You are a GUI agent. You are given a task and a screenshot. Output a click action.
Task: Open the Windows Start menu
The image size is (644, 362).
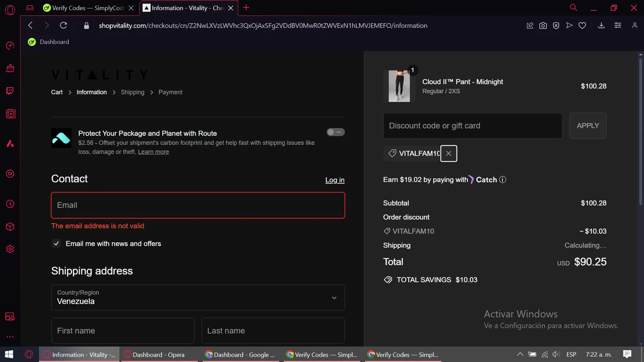(x=9, y=355)
